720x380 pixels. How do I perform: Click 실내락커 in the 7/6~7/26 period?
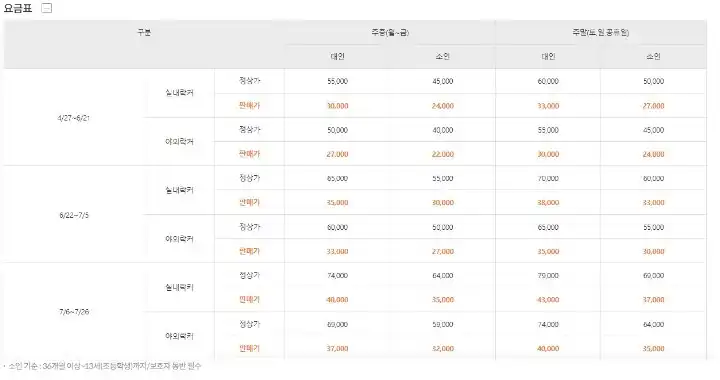pyautogui.click(x=180, y=287)
